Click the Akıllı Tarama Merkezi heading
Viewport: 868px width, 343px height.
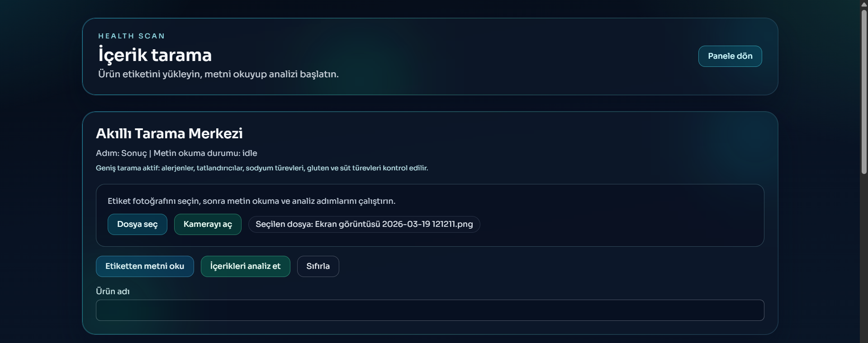tap(169, 133)
